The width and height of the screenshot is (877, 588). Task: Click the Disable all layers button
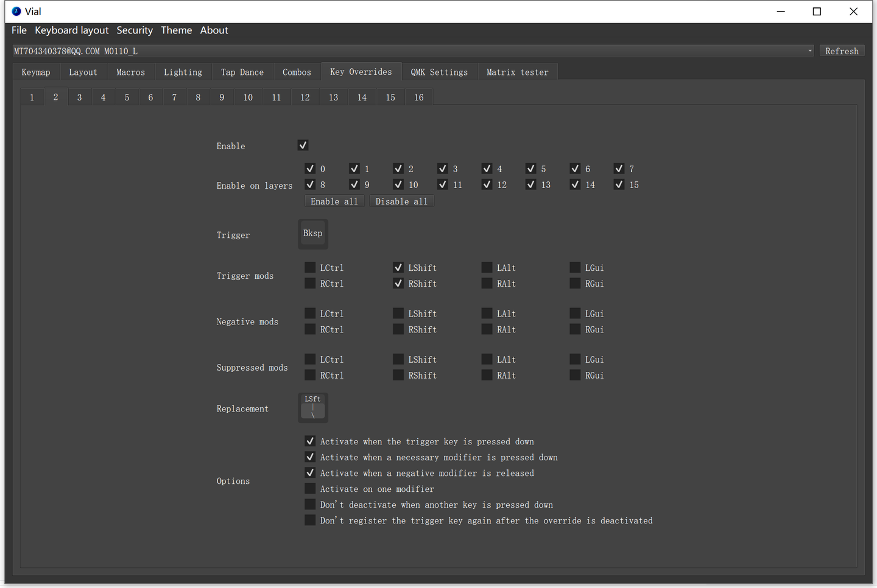point(401,201)
